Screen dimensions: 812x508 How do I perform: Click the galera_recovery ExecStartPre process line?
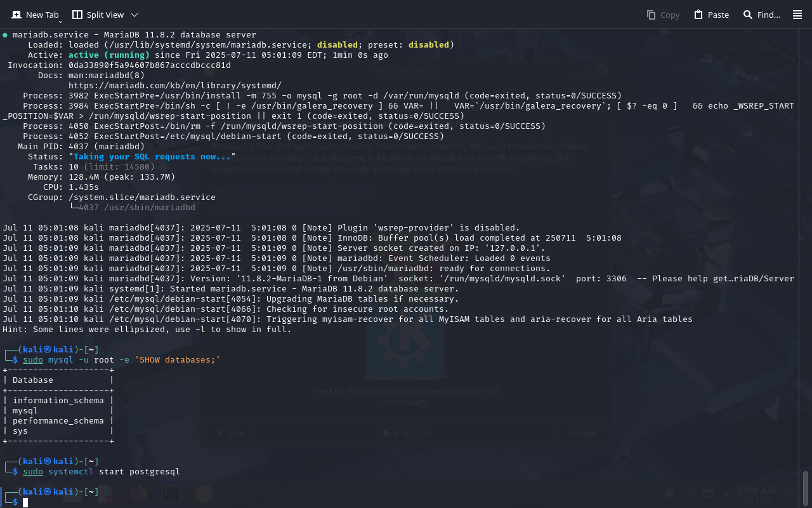[398, 111]
